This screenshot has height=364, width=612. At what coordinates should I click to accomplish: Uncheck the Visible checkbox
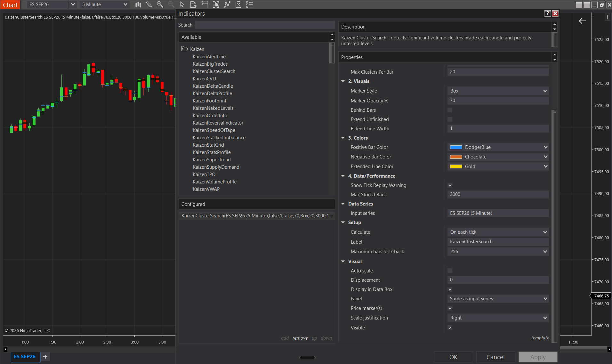click(x=450, y=328)
